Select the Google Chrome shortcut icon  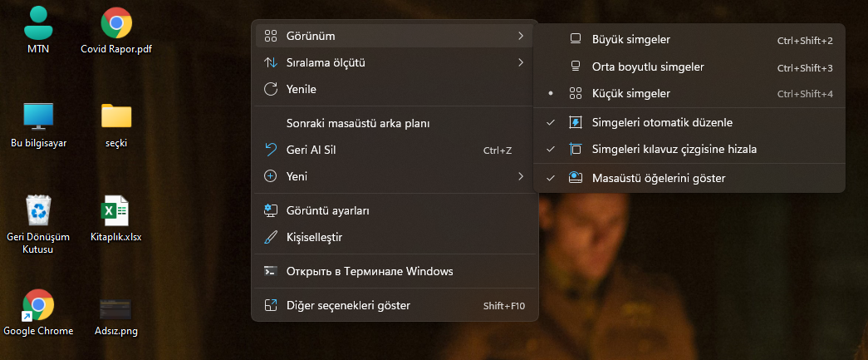tap(38, 304)
